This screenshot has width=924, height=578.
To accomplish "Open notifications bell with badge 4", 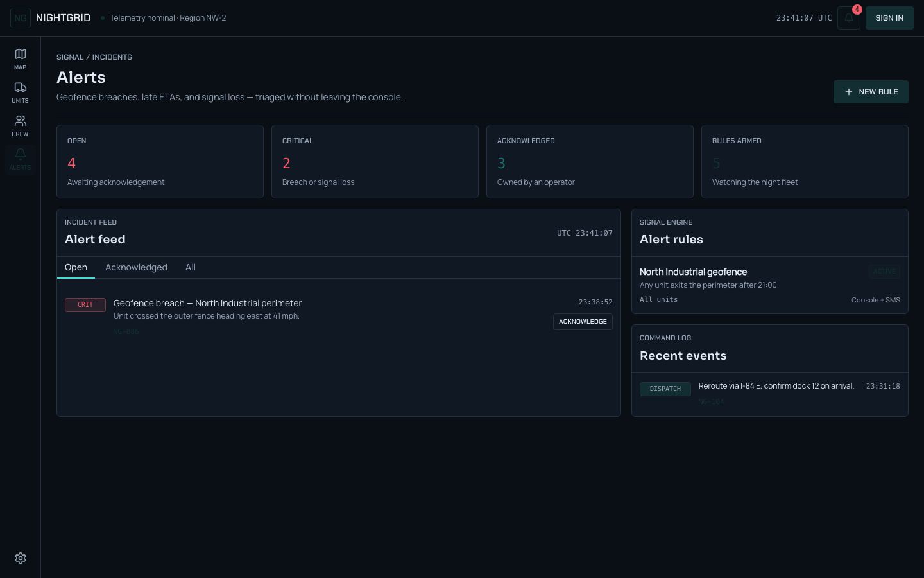I will [849, 18].
